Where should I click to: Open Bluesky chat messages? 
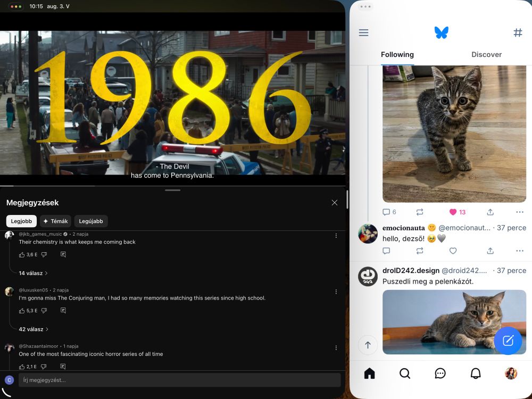pyautogui.click(x=440, y=373)
